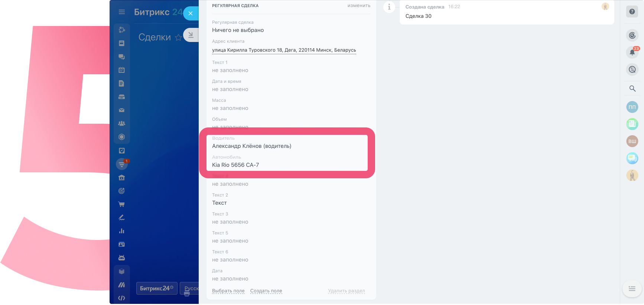Image resolution: width=644 pixels, height=305 pixels.
Task: Click the Текст 6 не заполнено value
Action: [x=230, y=260]
